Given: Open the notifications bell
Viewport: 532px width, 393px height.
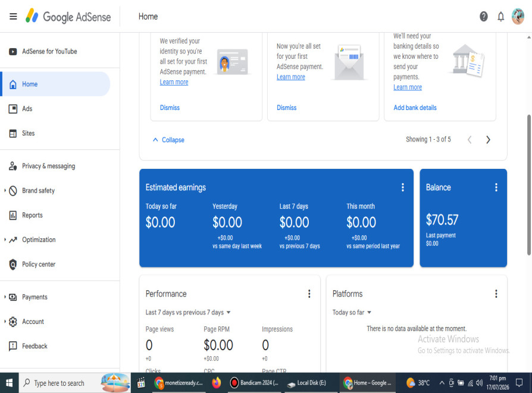Looking at the screenshot, I should click(x=501, y=16).
